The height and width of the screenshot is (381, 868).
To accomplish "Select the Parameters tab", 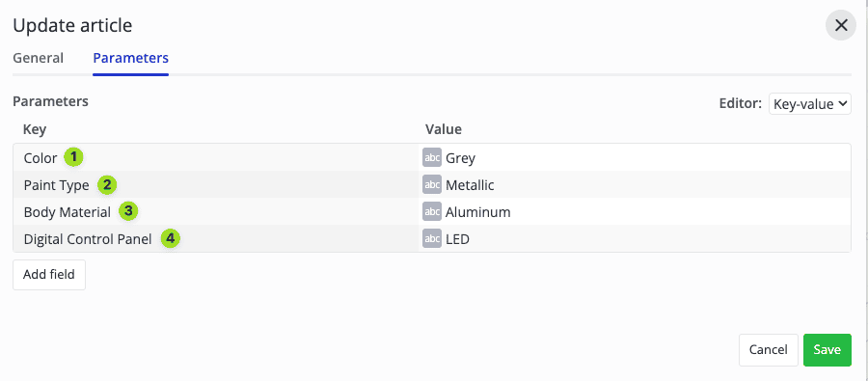I will 130,58.
